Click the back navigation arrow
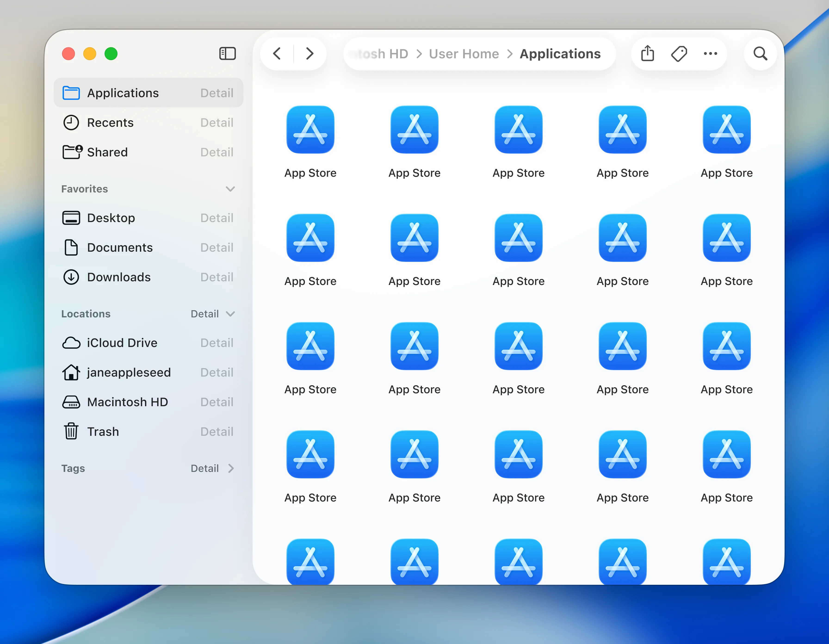The height and width of the screenshot is (644, 829). coord(277,53)
